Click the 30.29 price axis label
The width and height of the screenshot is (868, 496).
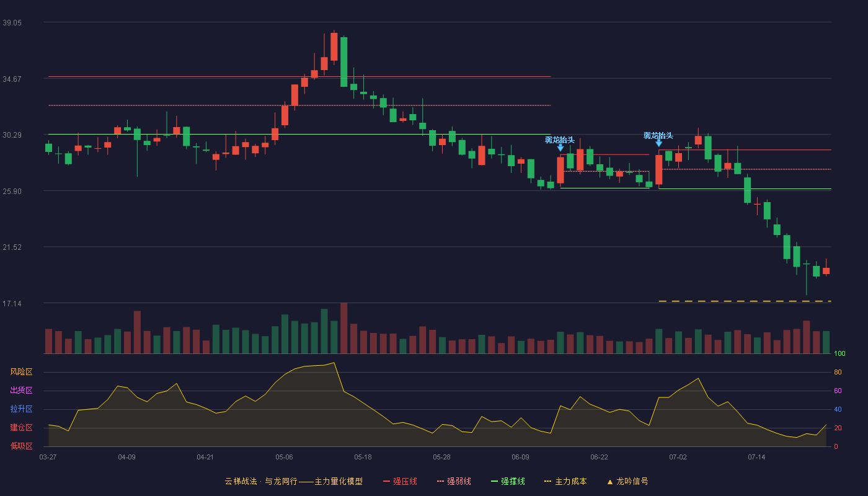[x=12, y=135]
